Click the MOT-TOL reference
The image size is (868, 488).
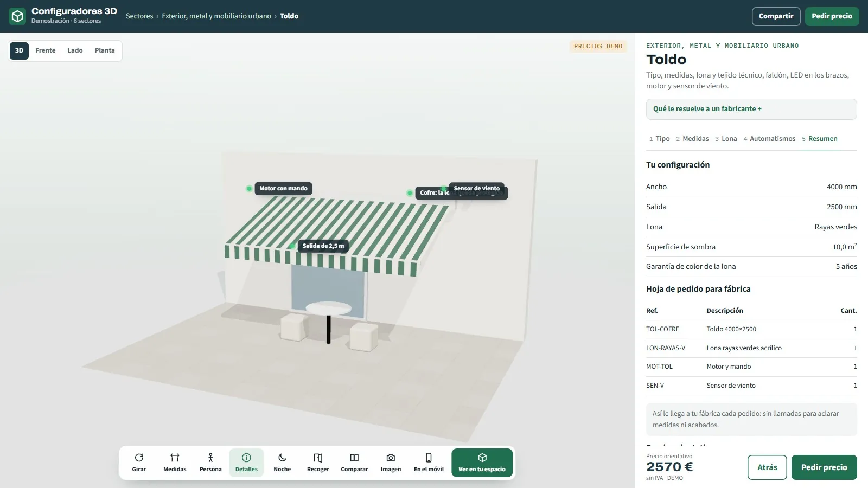[659, 367]
